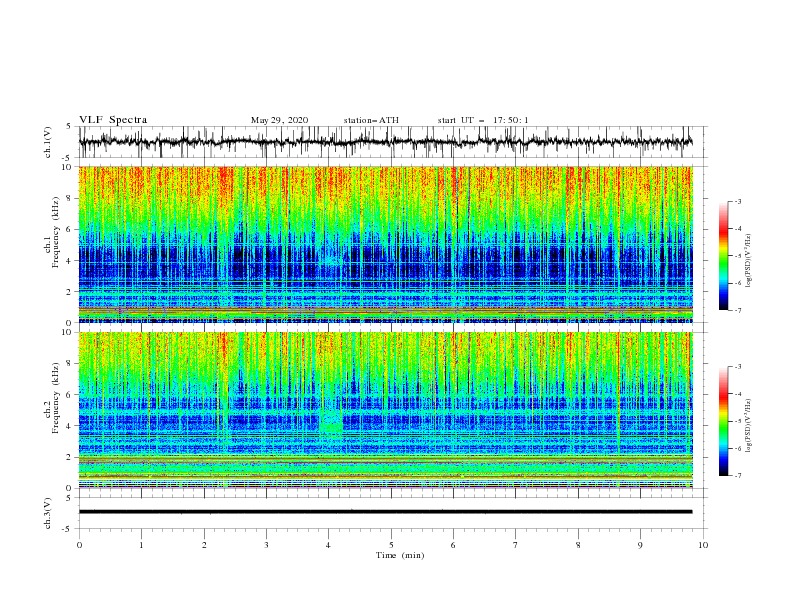Click the "4" kHz tick of ch.1 spectrogram
The image size is (792, 612).
click(x=71, y=261)
